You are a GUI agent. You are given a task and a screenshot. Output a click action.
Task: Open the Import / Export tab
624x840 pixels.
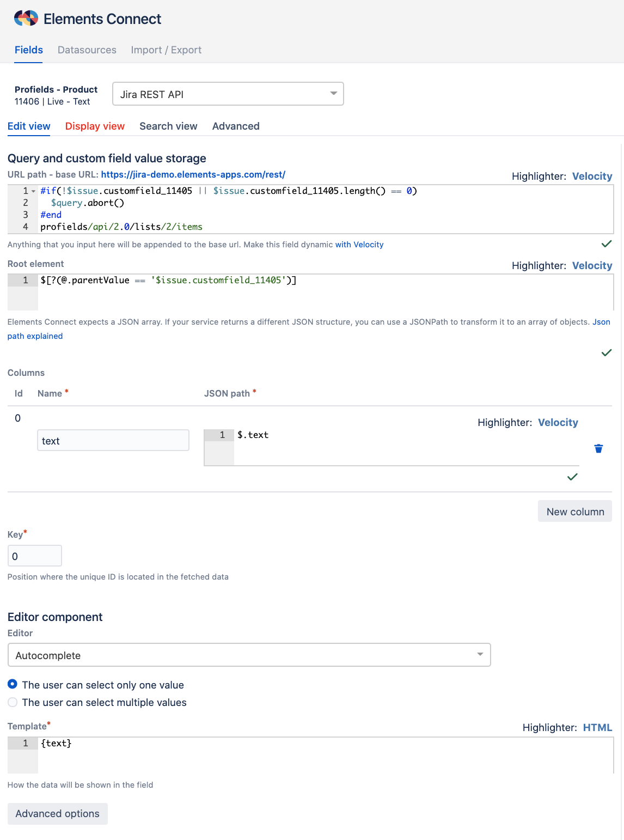166,50
